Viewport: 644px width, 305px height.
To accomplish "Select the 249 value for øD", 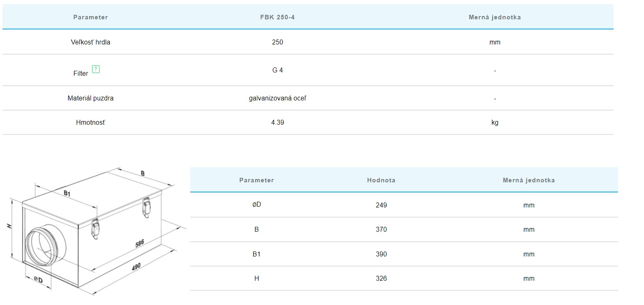I will 381,205.
